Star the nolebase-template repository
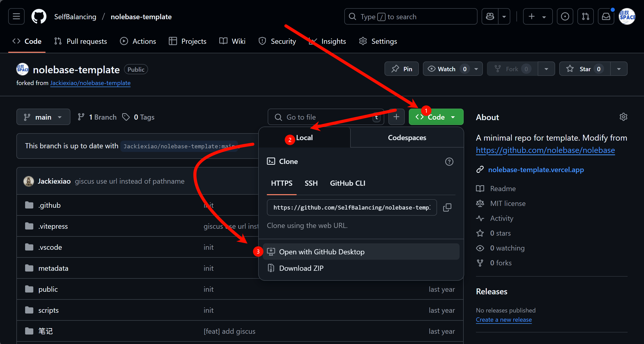The height and width of the screenshot is (344, 644). pyautogui.click(x=585, y=69)
